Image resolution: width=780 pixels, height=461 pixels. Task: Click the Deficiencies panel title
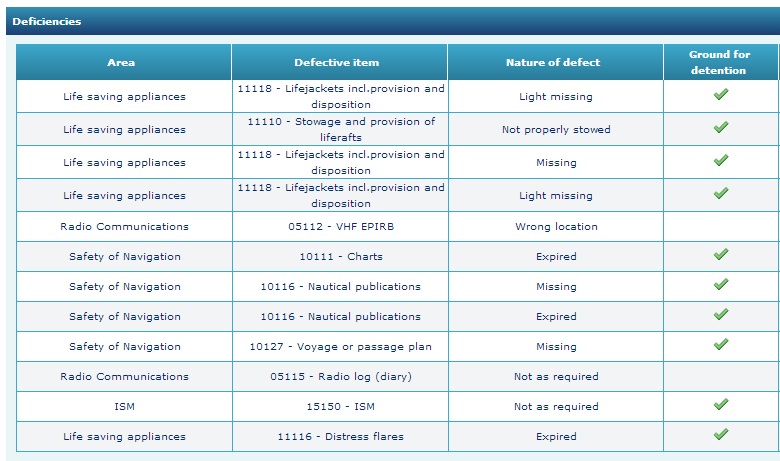(x=47, y=21)
